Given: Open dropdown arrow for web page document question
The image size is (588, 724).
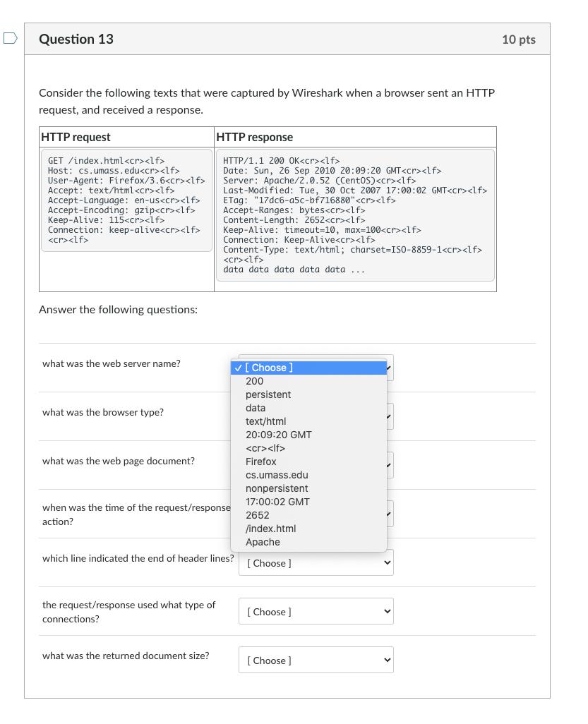Looking at the screenshot, I should [x=390, y=465].
